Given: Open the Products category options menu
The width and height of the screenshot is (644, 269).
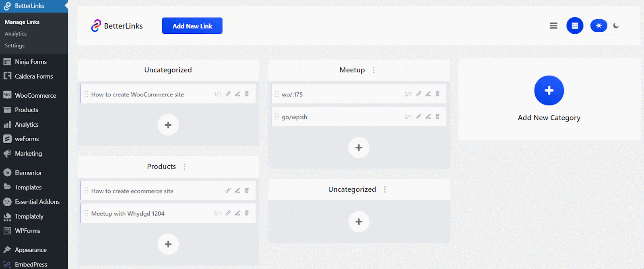Looking at the screenshot, I should click(185, 166).
